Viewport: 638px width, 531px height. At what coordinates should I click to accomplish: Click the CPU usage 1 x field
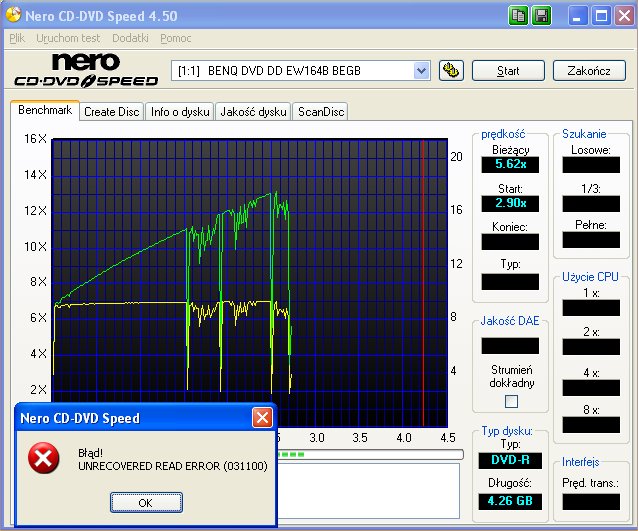(x=591, y=308)
